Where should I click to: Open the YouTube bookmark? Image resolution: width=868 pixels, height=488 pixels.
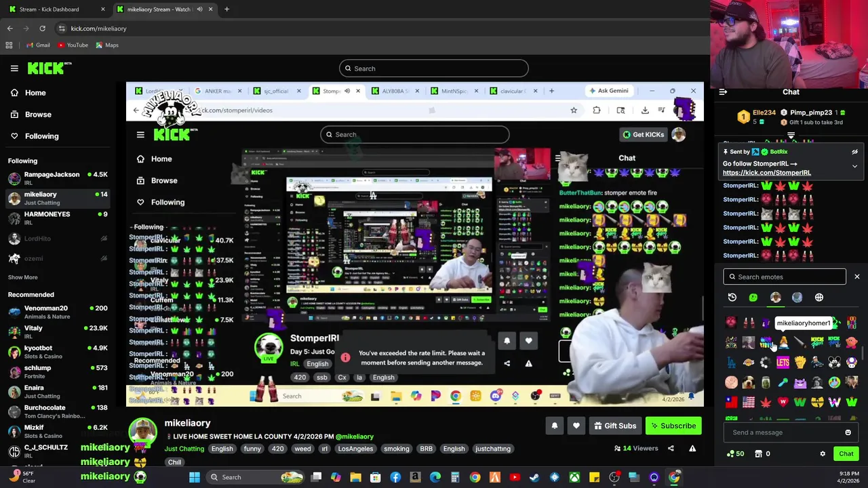tap(73, 45)
